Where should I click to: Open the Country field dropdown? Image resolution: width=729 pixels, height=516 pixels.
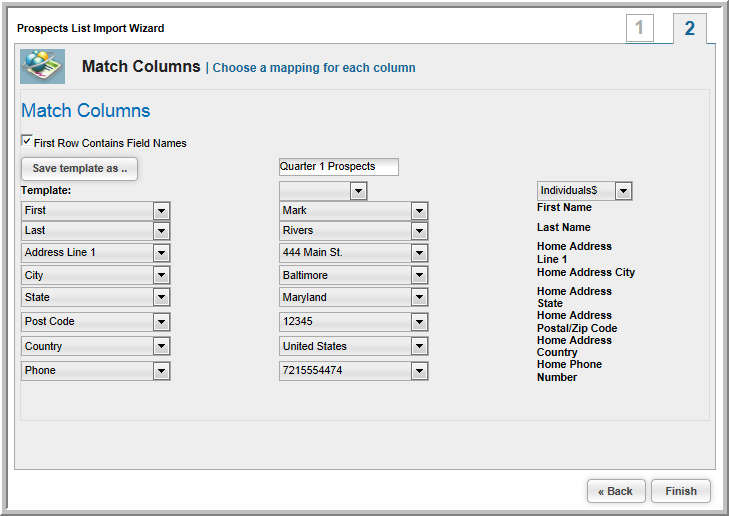coord(96,346)
